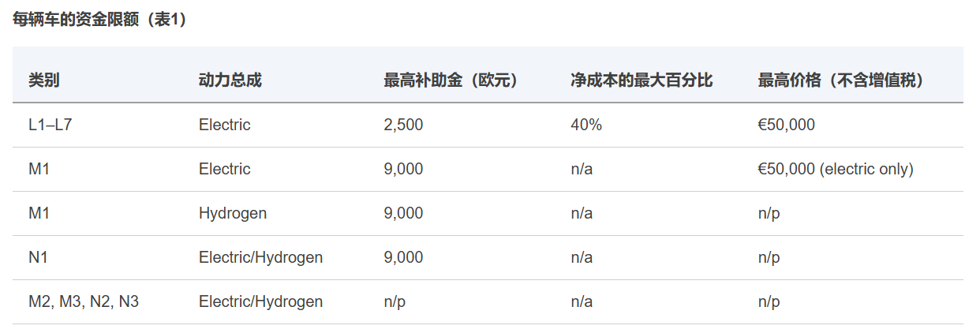Click n/p subsidy cell in last row
The image size is (980, 333).
[395, 301]
